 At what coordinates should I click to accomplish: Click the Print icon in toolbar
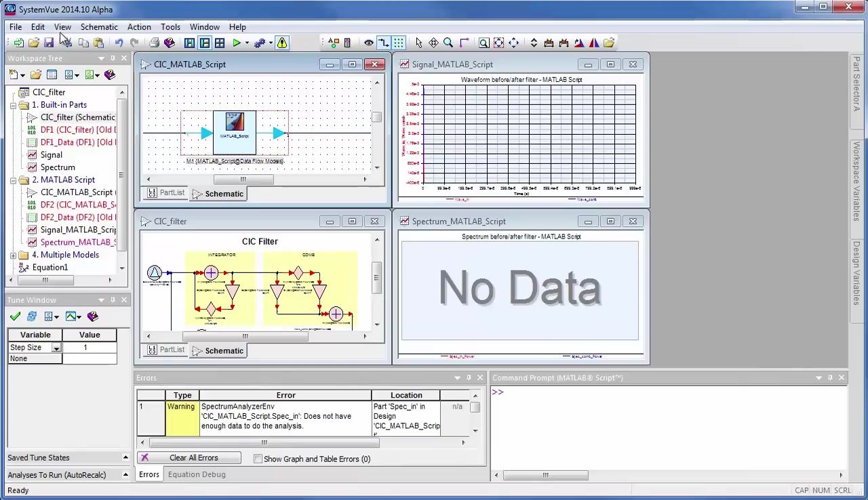coord(154,43)
